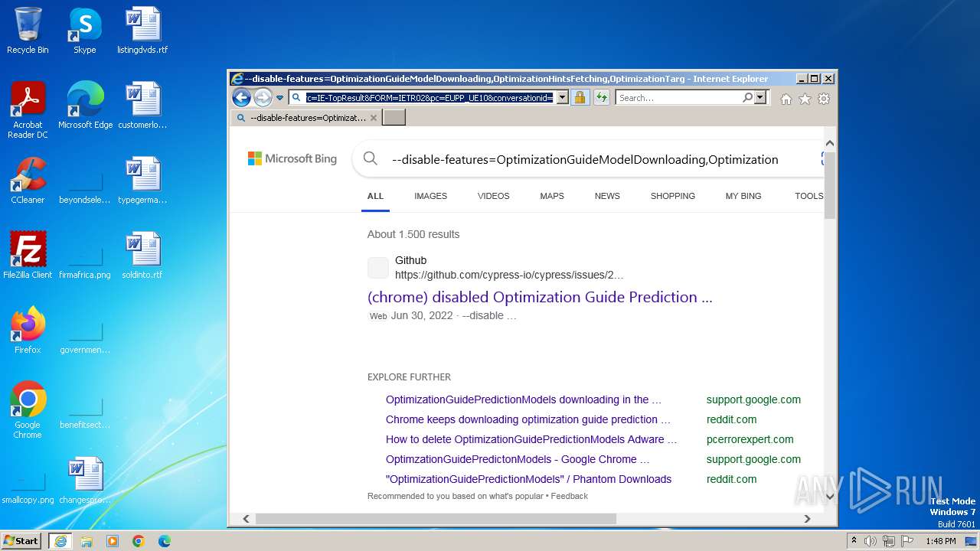Open the Skype desktop shortcut
Image resolution: width=980 pixels, height=551 pixels.
pos(84,31)
